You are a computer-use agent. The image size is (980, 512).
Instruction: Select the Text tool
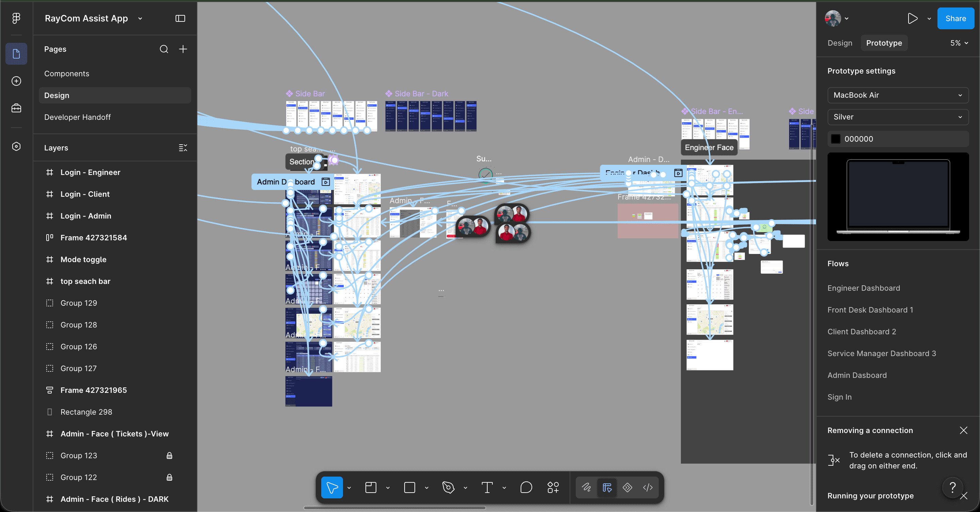(x=487, y=487)
